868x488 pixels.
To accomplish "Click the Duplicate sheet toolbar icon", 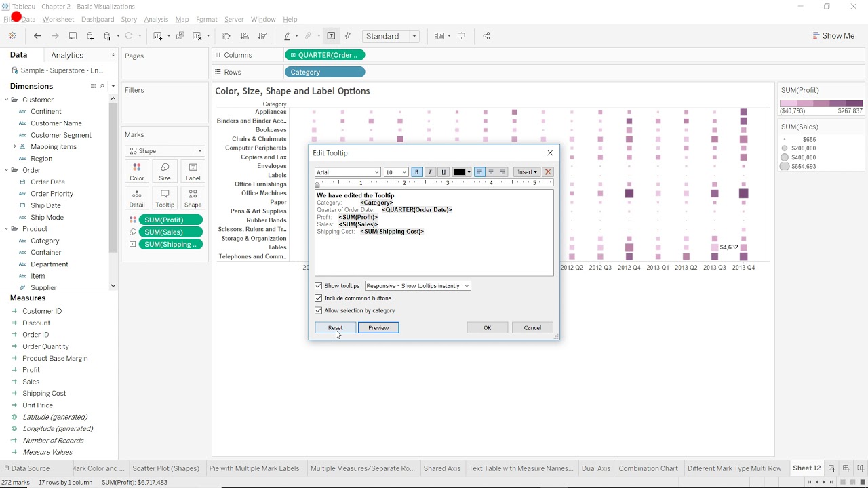I will (180, 36).
